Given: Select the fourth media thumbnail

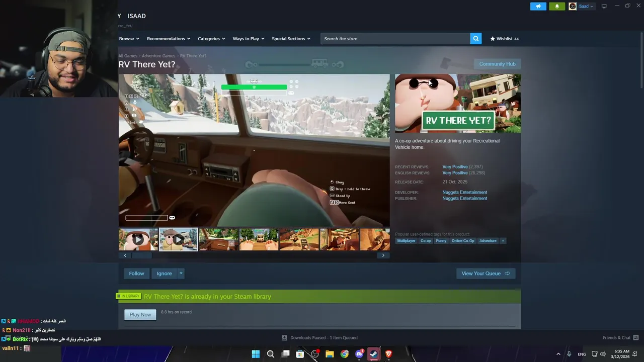Looking at the screenshot, I should coord(259,239).
